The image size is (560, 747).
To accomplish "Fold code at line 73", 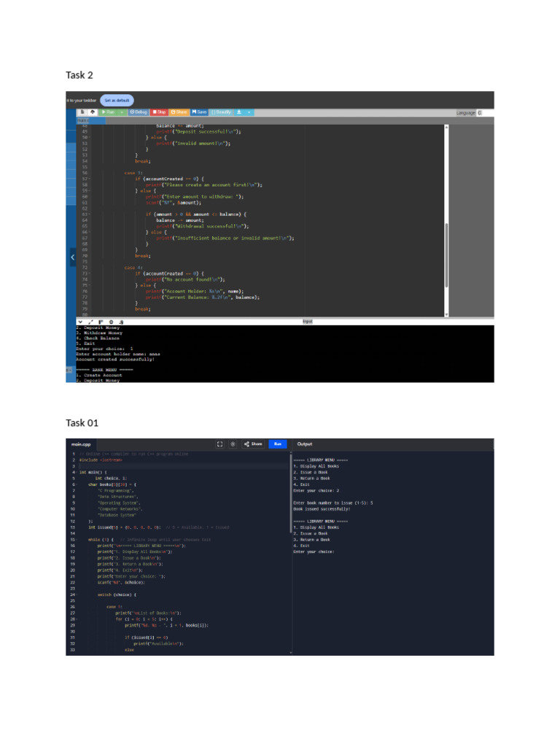I will (x=89, y=274).
